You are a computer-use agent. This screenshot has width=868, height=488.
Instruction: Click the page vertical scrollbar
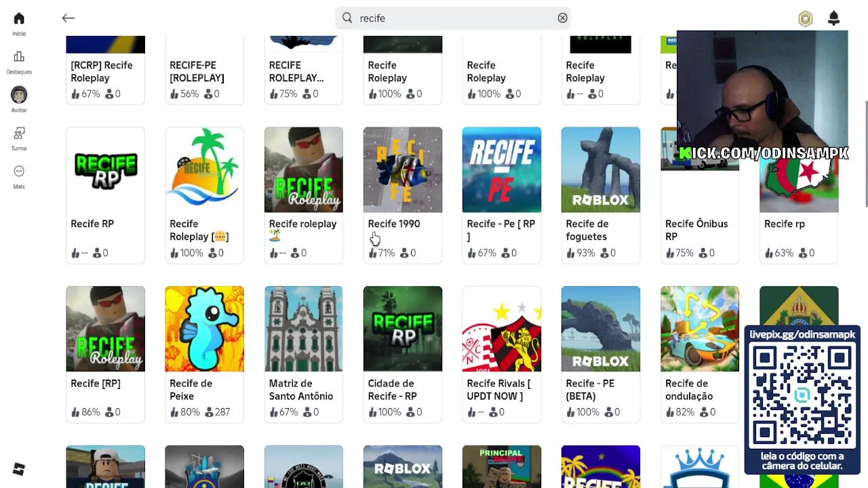tap(865, 155)
